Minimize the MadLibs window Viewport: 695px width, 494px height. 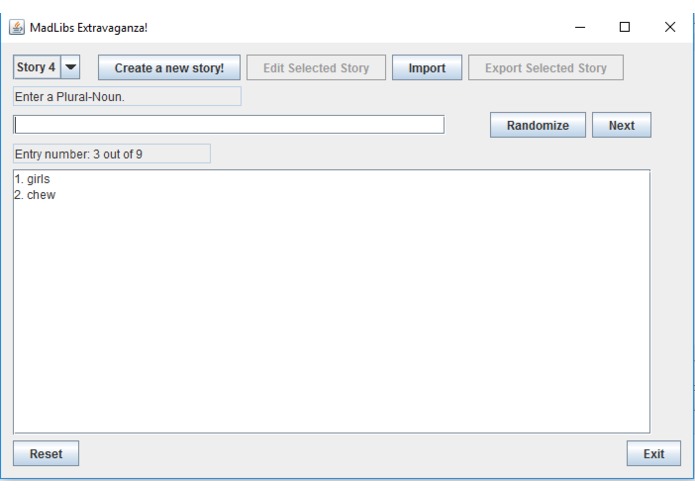pyautogui.click(x=580, y=27)
